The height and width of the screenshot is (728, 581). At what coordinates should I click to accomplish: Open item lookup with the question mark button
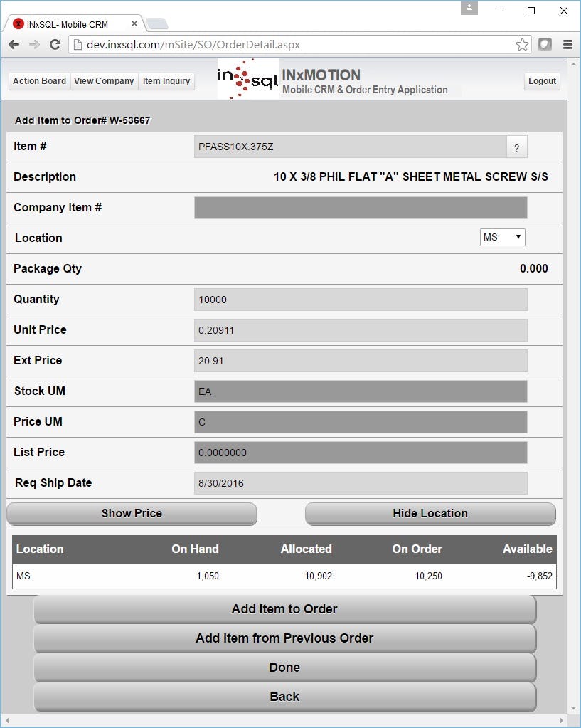pos(516,147)
